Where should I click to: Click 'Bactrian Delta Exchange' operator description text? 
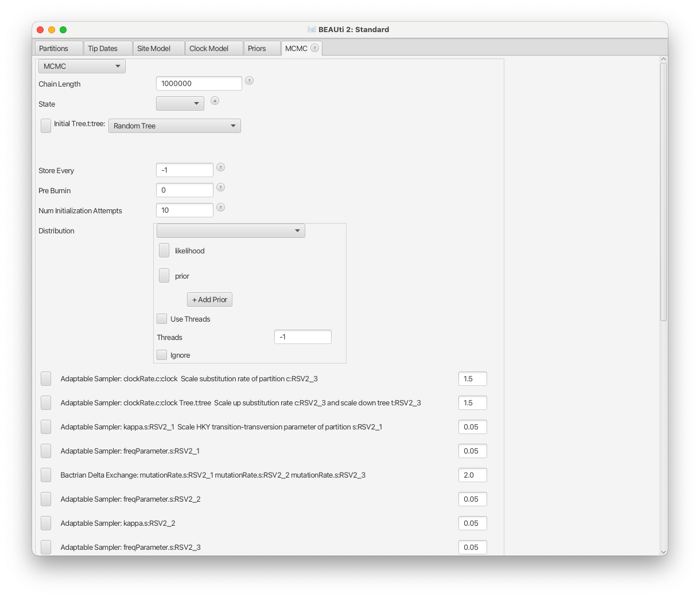click(x=213, y=475)
